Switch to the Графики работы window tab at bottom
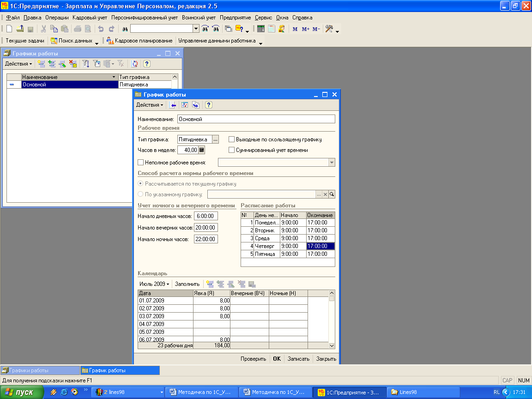532x399 pixels. [40, 370]
